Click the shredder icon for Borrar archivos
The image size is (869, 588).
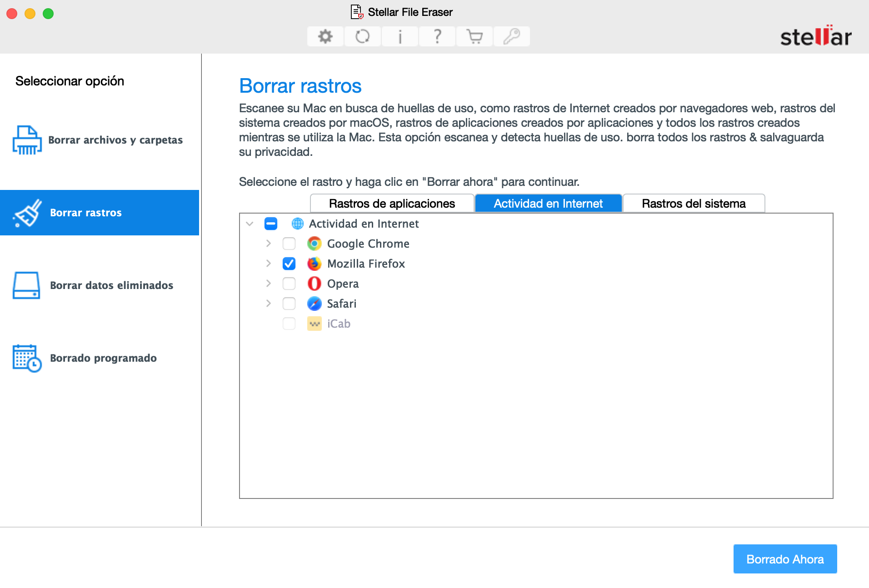(x=27, y=140)
